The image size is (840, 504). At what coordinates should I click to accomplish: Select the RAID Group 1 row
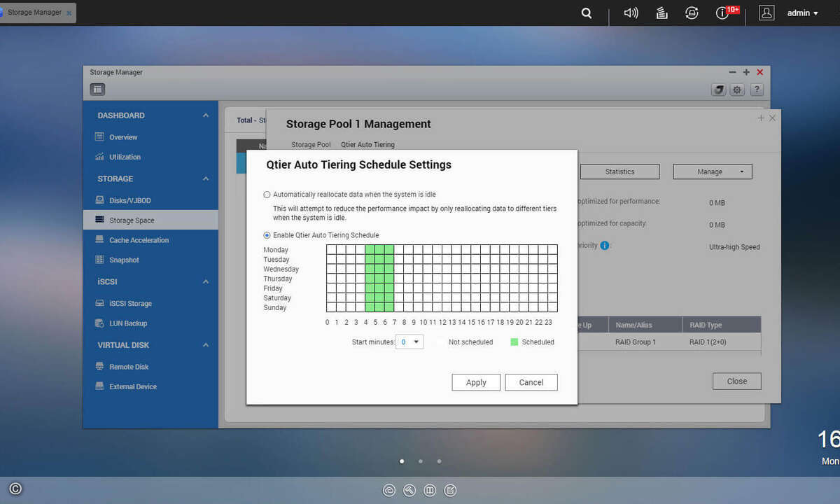click(x=669, y=342)
